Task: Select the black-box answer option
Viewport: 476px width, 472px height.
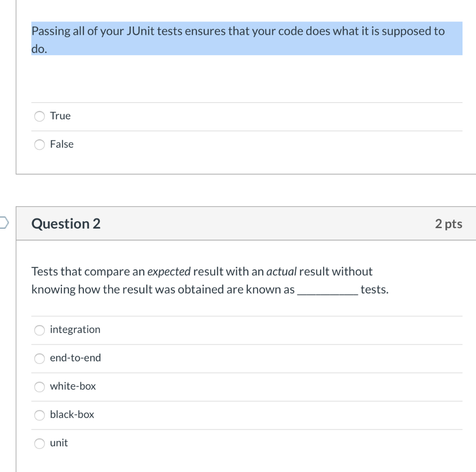Action: point(40,415)
